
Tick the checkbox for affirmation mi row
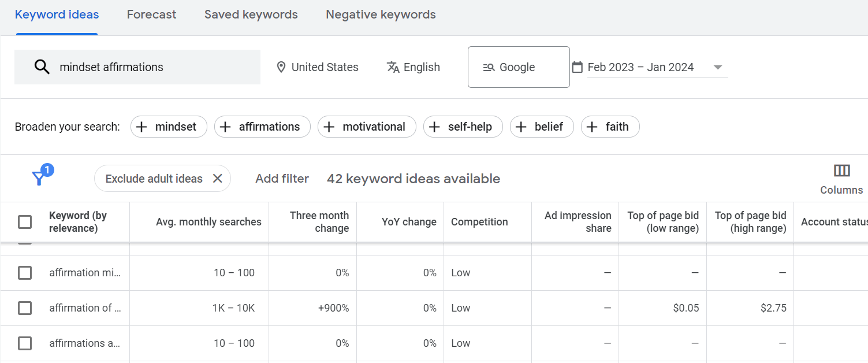click(x=25, y=272)
